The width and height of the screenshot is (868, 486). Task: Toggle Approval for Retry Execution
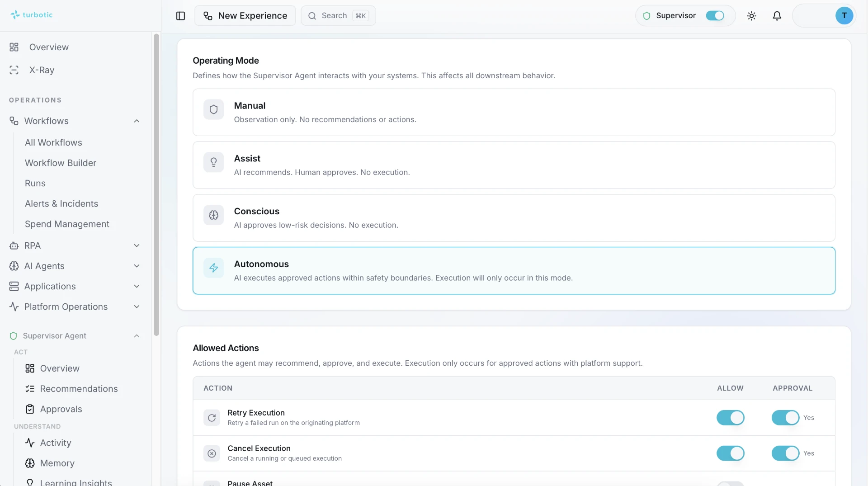pyautogui.click(x=785, y=418)
